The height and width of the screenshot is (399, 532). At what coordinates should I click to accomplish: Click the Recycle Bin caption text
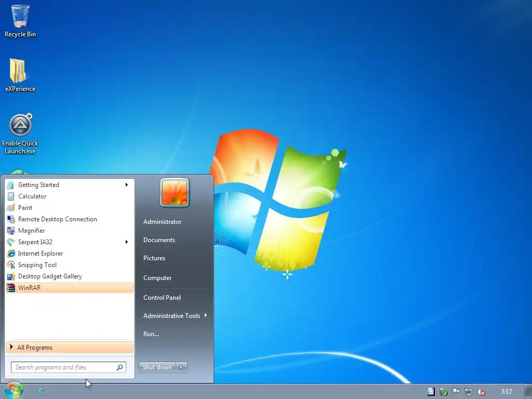20,34
